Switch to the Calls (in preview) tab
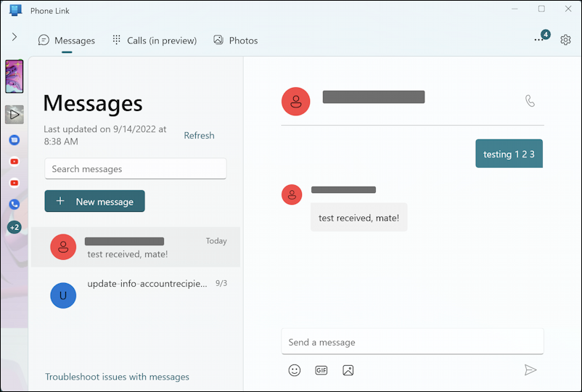 (x=154, y=41)
